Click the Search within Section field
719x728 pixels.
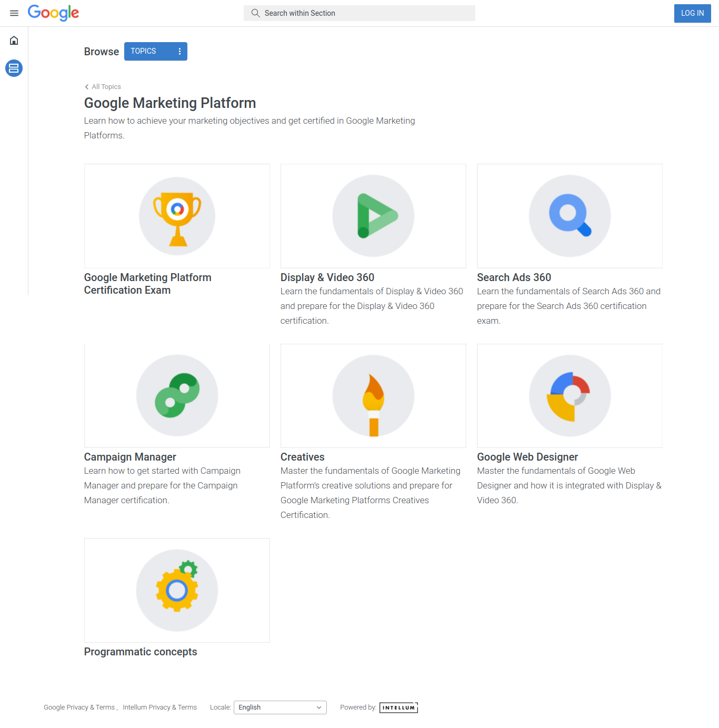click(359, 13)
